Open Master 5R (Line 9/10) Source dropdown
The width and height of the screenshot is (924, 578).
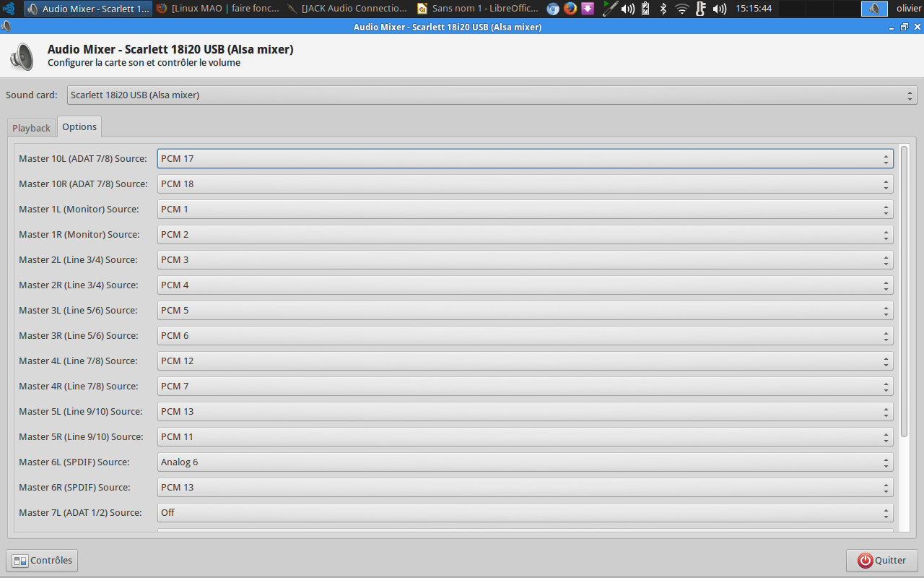(x=526, y=436)
